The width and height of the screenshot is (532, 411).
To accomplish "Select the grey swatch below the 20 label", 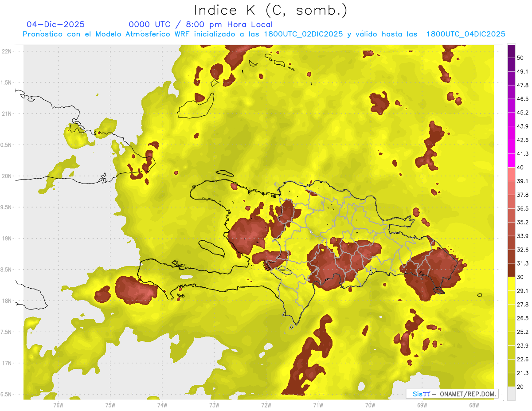I will [x=511, y=393].
